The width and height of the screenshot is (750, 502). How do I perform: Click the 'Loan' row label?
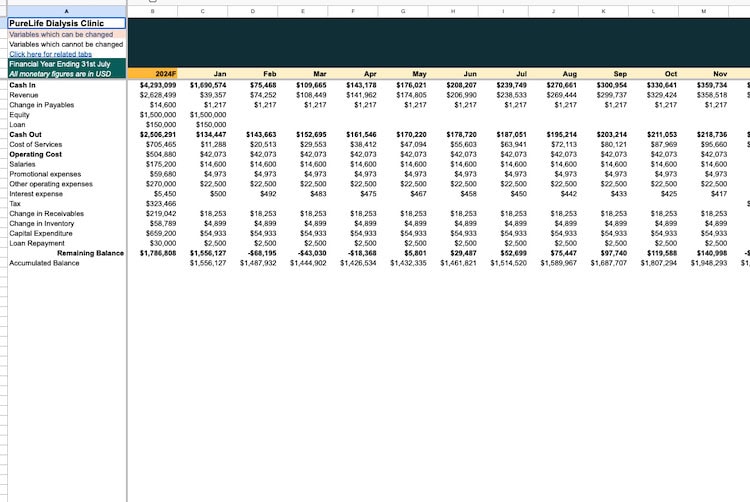[x=17, y=125]
